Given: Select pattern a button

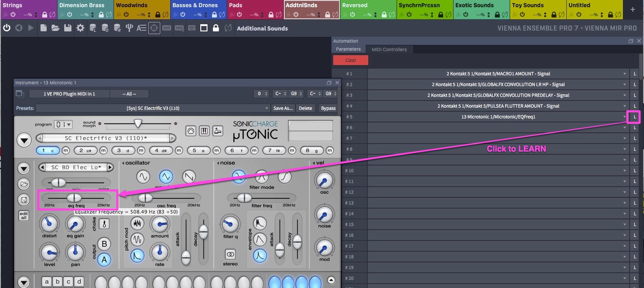Looking at the screenshot, I should pyautogui.click(x=47, y=282).
